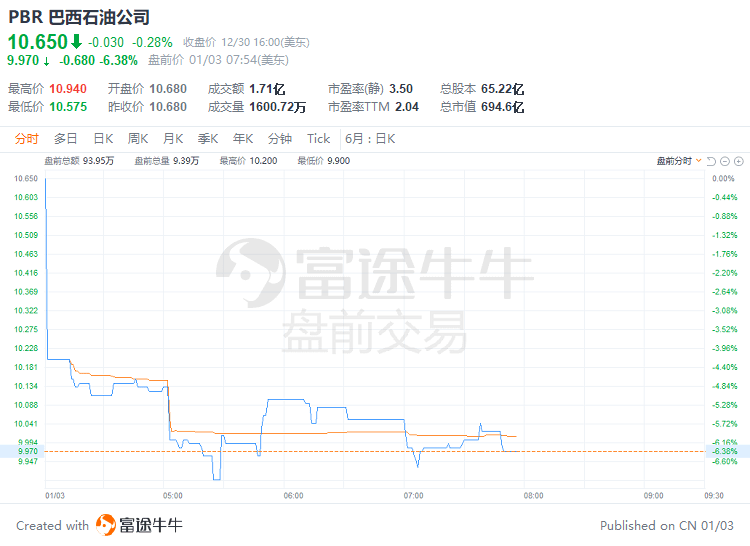Screen dimensions: 750x546
Task: Click the 09:30 time axis label
Action: (714, 495)
